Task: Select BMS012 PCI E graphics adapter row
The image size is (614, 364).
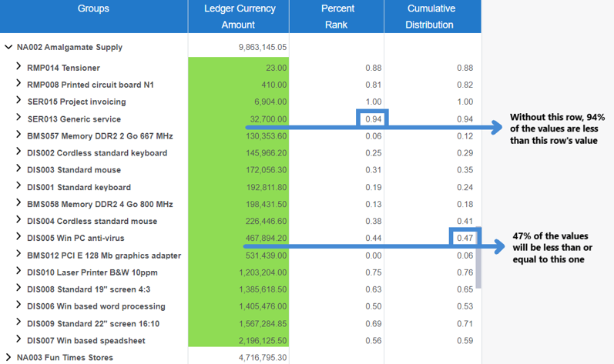Action: click(x=103, y=255)
